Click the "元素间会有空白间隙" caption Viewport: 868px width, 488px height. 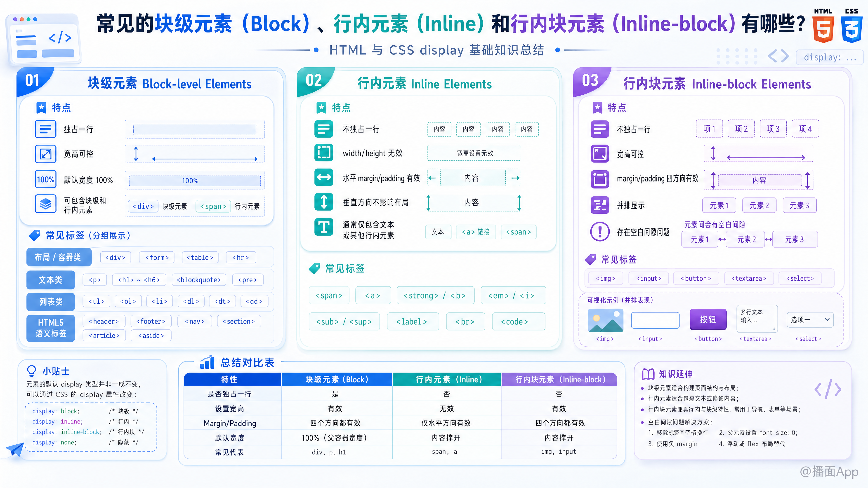(x=715, y=225)
